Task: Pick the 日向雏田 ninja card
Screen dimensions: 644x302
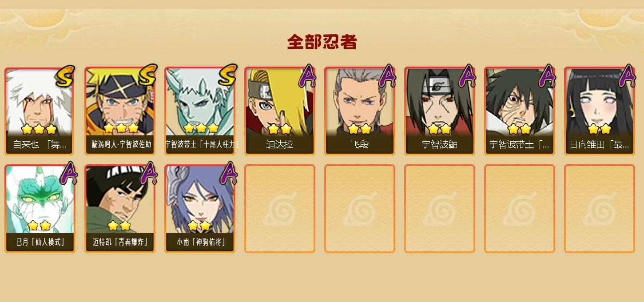Action: click(600, 111)
